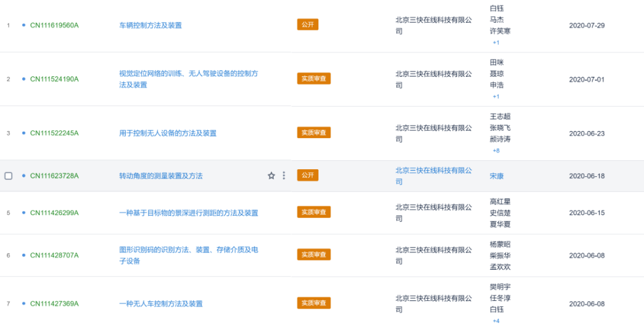Open title 转动角度的测量装置及方法

[x=161, y=176]
